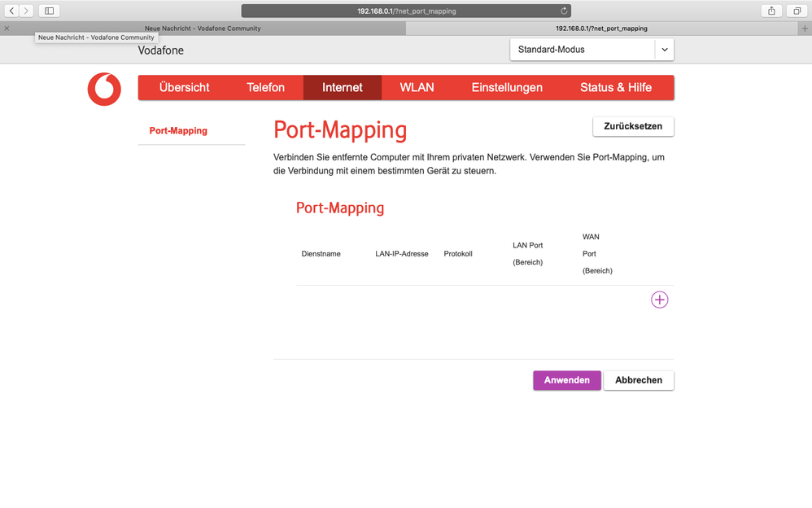
Task: Click the Protokoll column header
Action: tap(458, 253)
